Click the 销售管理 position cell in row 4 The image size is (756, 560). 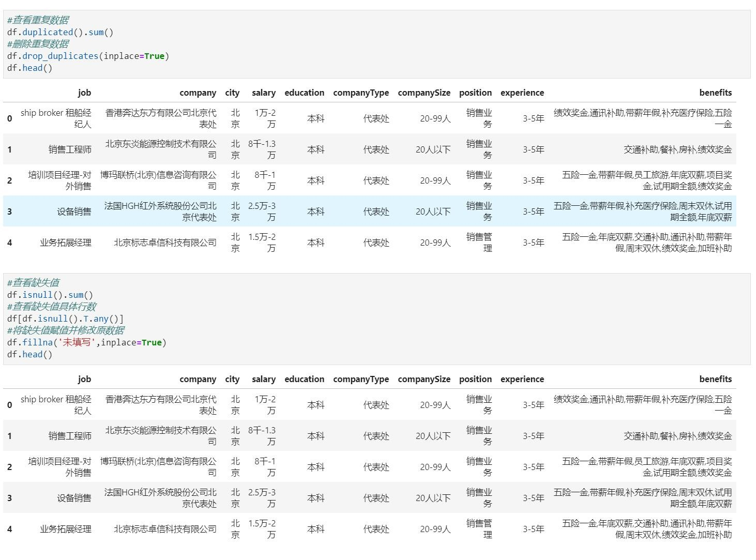475,242
